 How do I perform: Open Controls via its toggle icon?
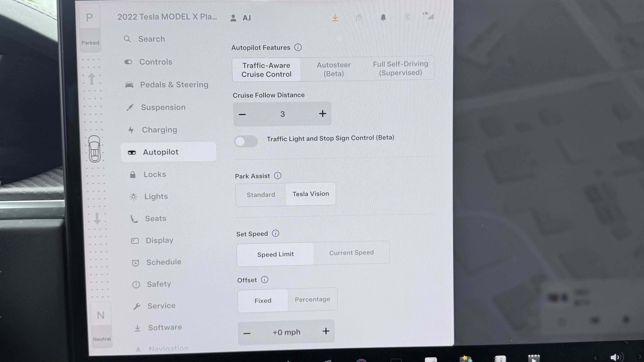click(128, 62)
